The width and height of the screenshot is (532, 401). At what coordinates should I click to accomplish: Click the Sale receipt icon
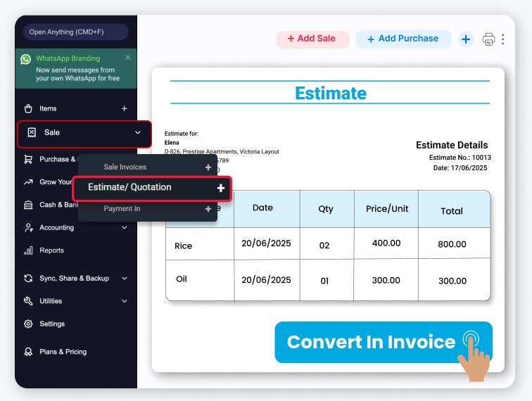32,133
